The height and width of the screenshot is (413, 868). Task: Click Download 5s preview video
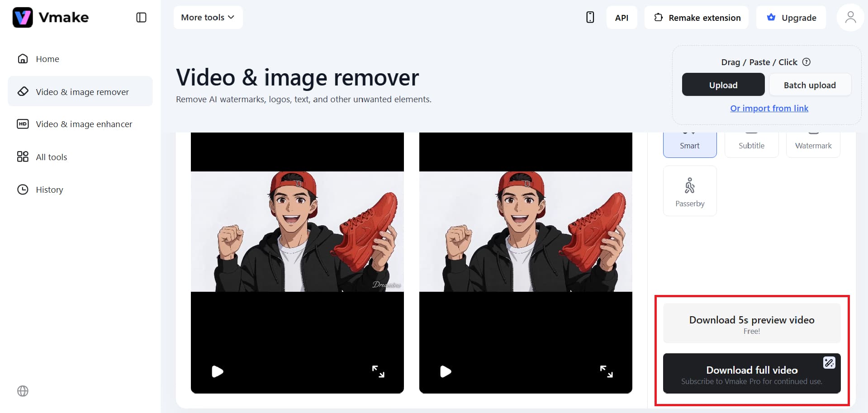coord(752,323)
